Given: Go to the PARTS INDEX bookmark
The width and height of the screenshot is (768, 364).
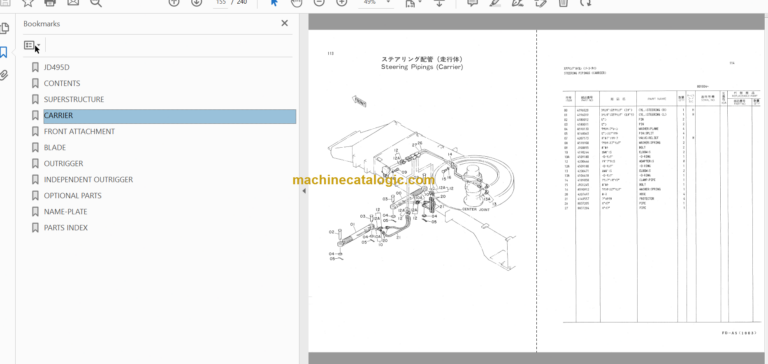Looking at the screenshot, I should [66, 228].
